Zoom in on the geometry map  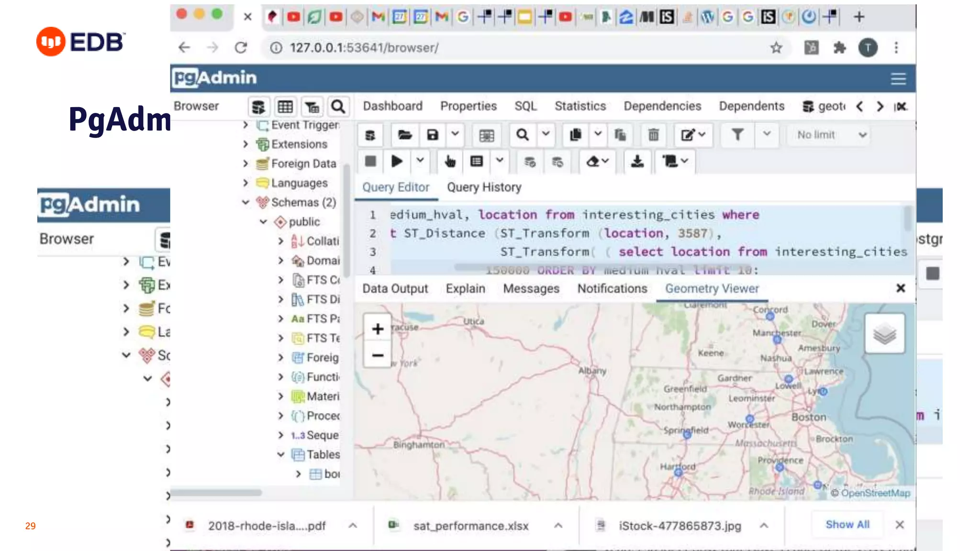click(x=378, y=329)
